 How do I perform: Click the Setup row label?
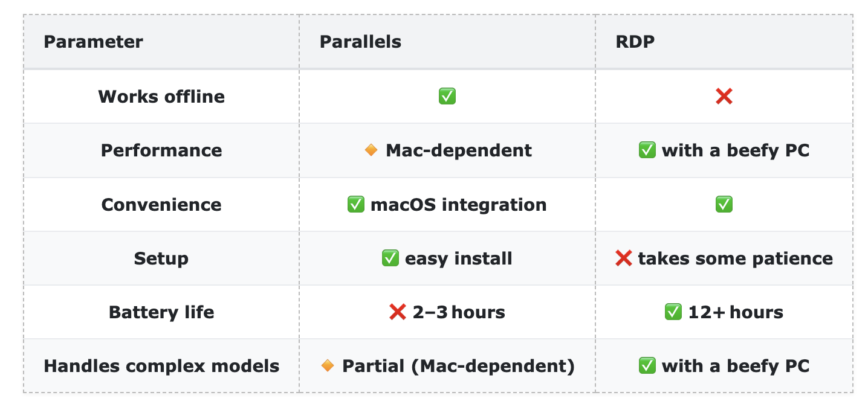point(161,258)
